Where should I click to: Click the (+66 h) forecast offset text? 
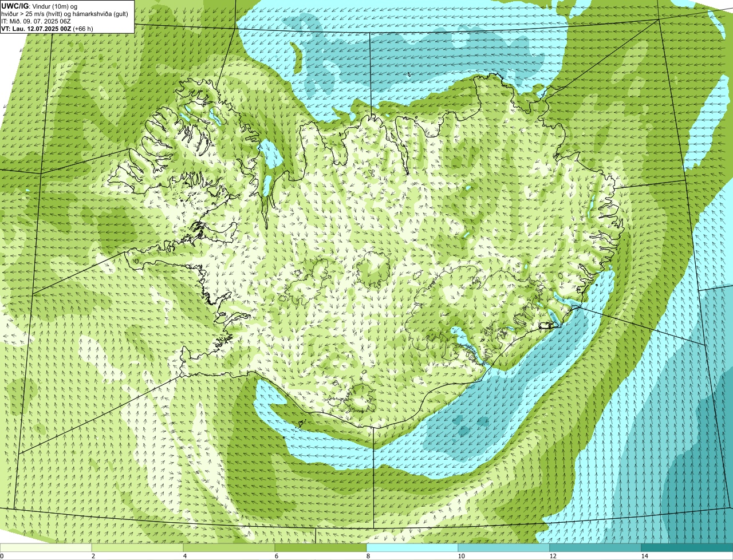(x=82, y=28)
